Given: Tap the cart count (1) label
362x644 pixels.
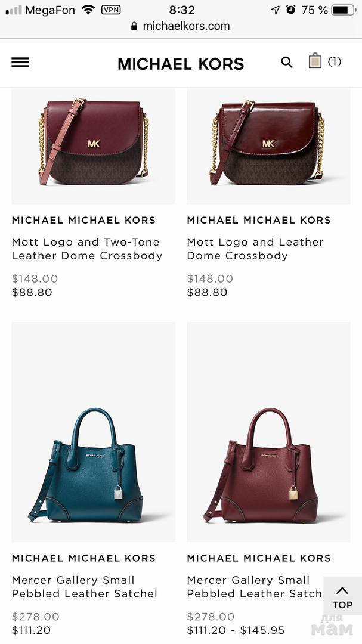Looking at the screenshot, I should pos(335,61).
